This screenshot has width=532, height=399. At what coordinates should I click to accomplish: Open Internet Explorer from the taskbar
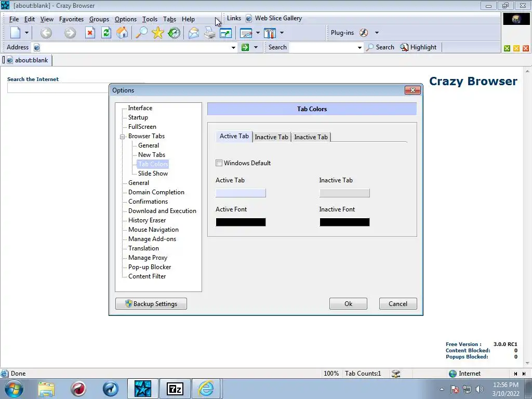(x=206, y=389)
